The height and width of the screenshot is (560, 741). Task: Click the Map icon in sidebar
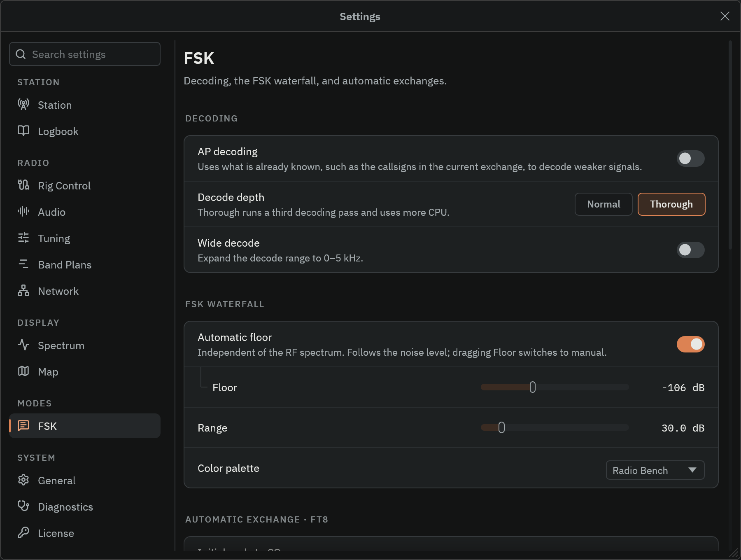pyautogui.click(x=23, y=371)
